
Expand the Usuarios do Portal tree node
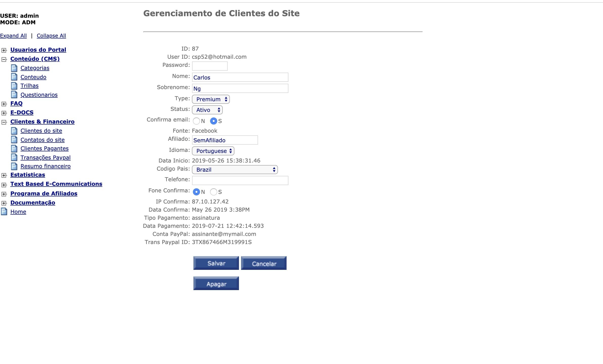click(x=4, y=50)
